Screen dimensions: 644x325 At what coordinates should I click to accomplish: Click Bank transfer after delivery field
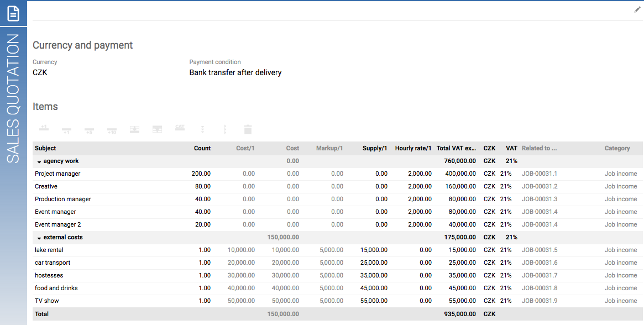[x=235, y=73]
